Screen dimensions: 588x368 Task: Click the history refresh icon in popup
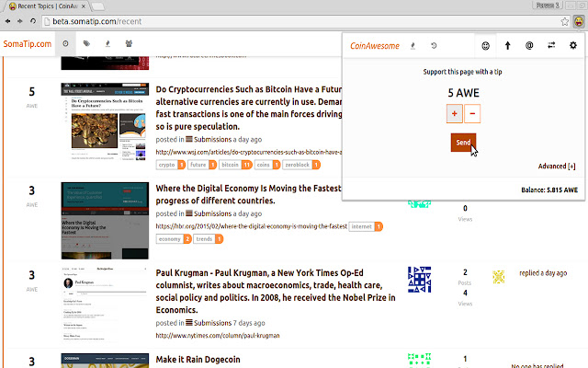(x=434, y=46)
